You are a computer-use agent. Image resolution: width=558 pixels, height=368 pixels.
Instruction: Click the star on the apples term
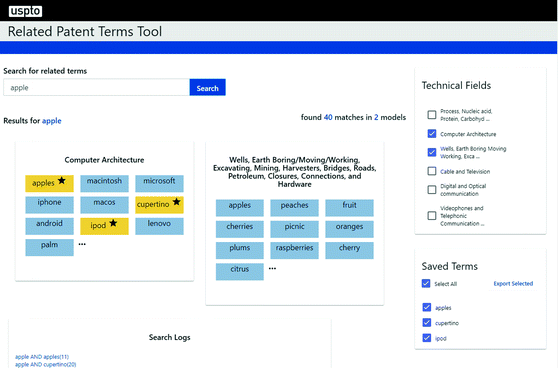pyautogui.click(x=62, y=180)
